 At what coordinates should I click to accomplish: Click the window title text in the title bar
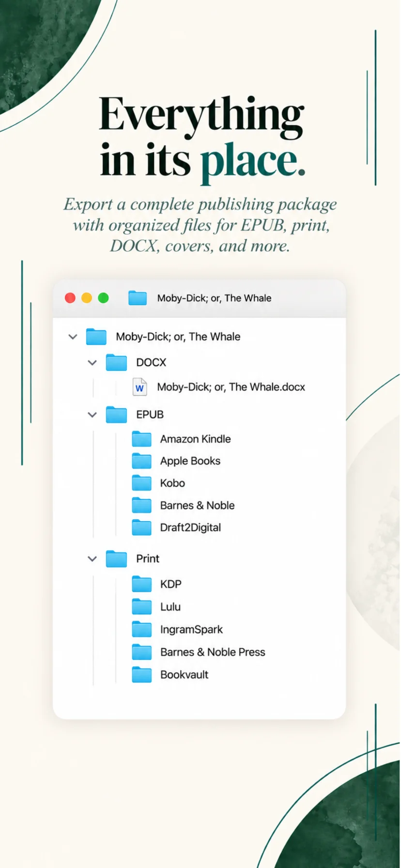214,298
